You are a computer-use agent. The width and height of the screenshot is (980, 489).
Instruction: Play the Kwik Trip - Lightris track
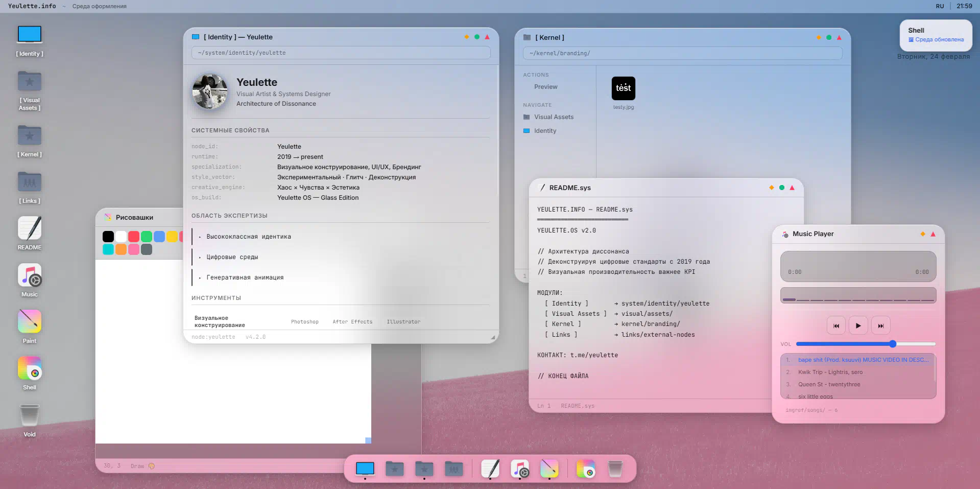click(x=830, y=372)
